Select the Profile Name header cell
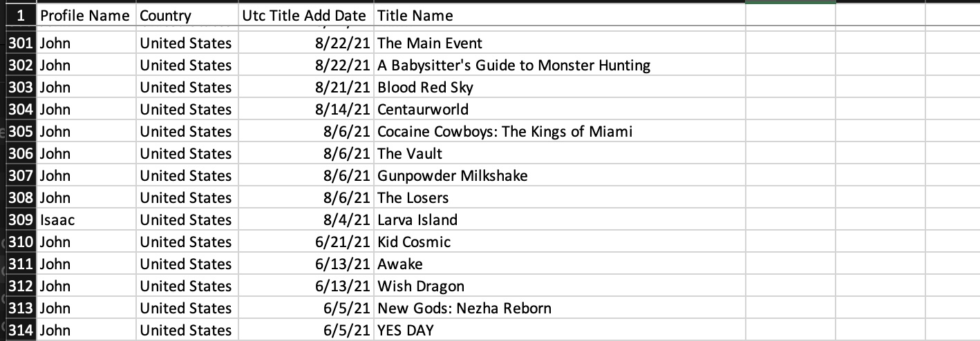 85,15
